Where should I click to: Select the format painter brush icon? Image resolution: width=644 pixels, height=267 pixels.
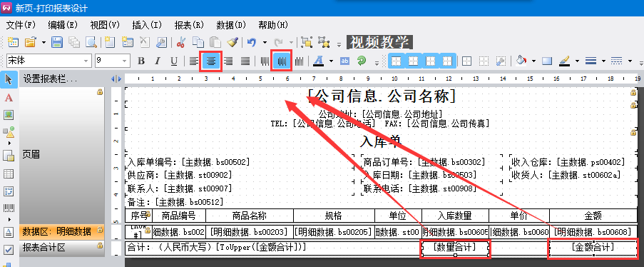tap(233, 42)
